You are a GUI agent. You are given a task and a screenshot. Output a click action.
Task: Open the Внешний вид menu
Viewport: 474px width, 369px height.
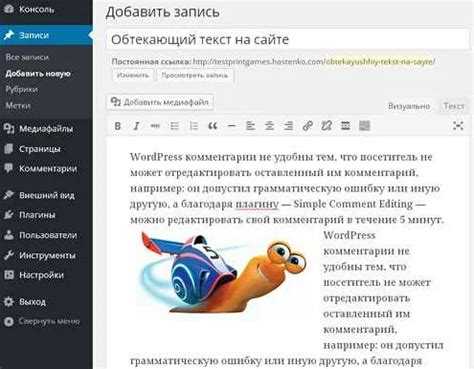tap(46, 195)
